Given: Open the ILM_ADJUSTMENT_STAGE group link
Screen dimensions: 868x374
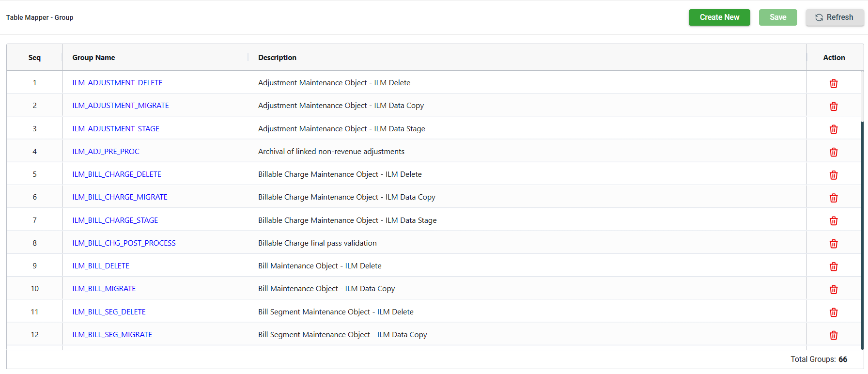Looking at the screenshot, I should (116, 129).
